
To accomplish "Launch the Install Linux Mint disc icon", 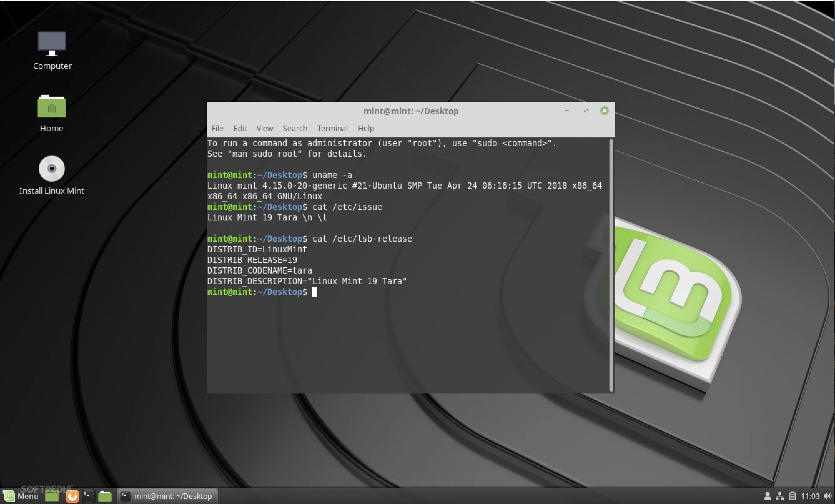I will click(x=52, y=169).
